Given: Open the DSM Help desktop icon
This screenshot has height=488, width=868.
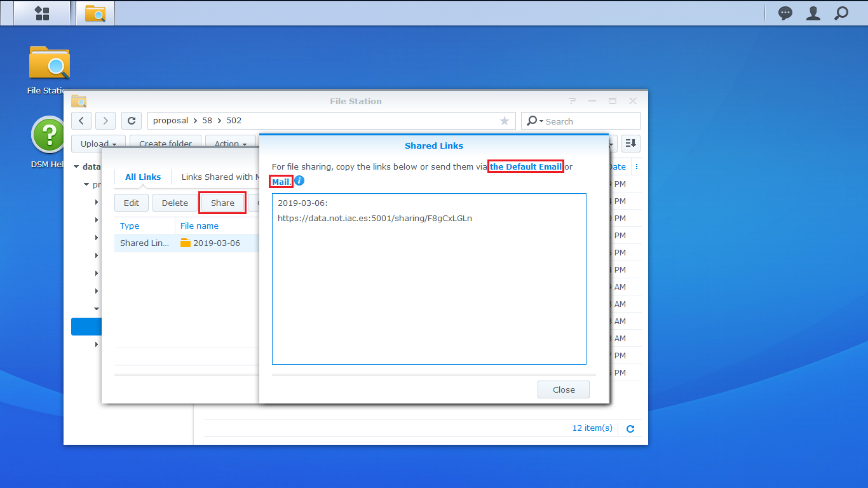Looking at the screenshot, I should pos(49,135).
